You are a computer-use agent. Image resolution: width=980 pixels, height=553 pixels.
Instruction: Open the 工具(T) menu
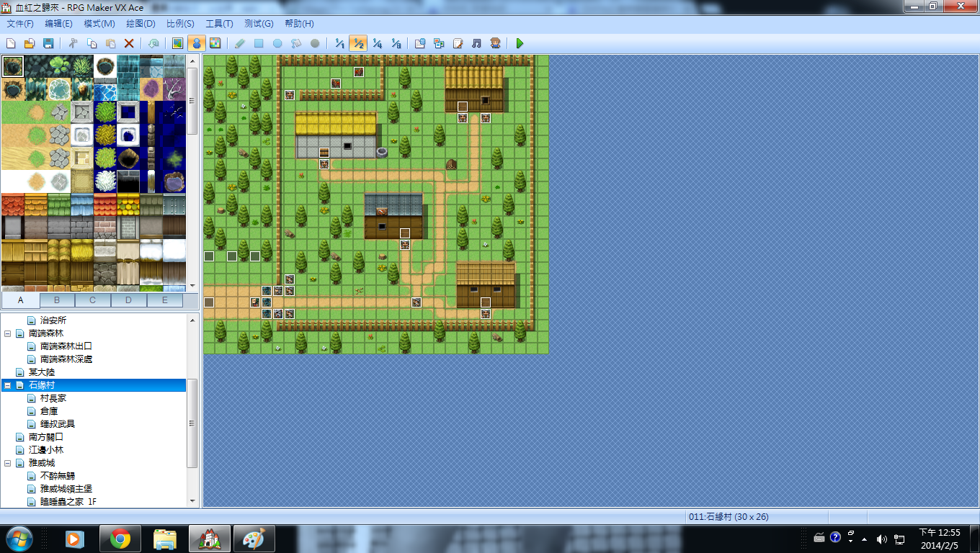click(219, 24)
